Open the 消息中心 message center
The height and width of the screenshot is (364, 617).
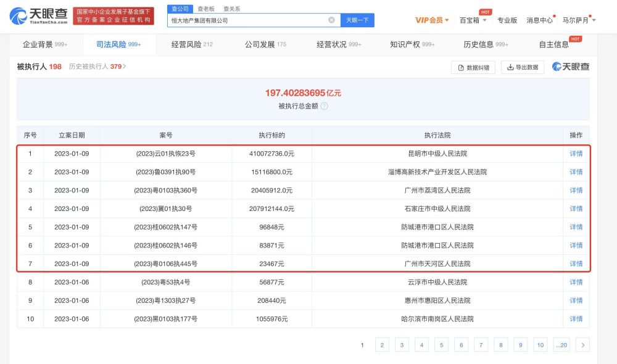point(539,20)
